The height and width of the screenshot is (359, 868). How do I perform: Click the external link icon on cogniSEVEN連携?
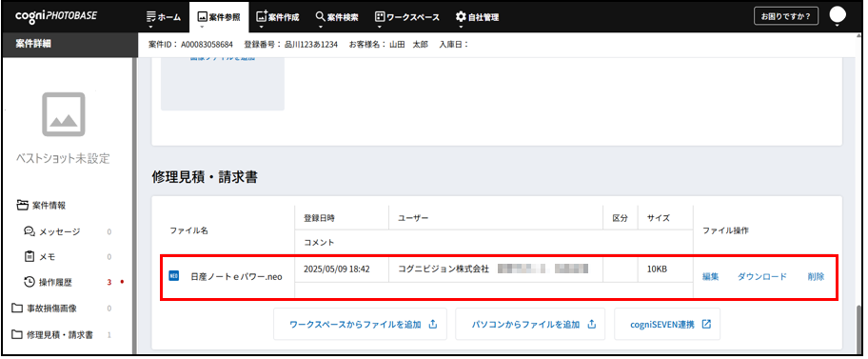pyautogui.click(x=706, y=325)
